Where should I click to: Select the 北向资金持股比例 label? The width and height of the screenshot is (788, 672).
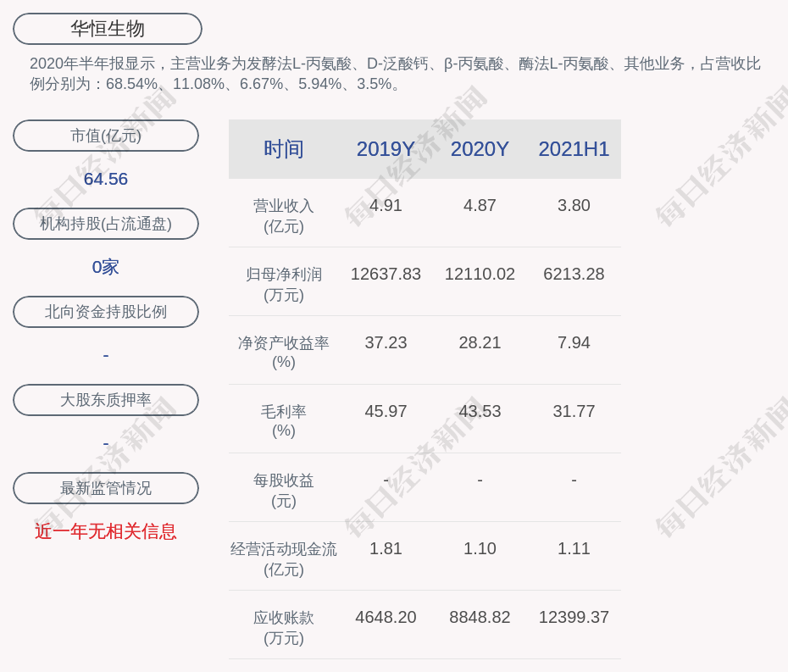pyautogui.click(x=106, y=312)
